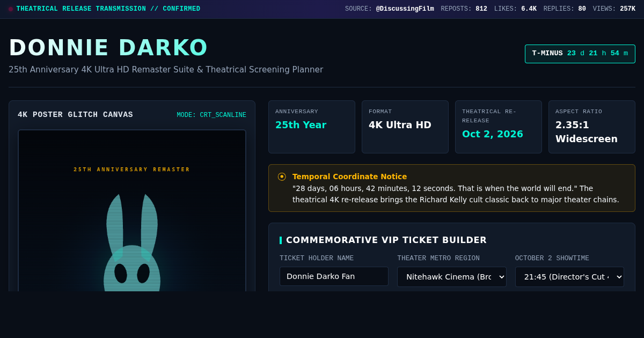Click the Ticket Holder Name input field
Screen dimensions: 644x338
point(334,276)
